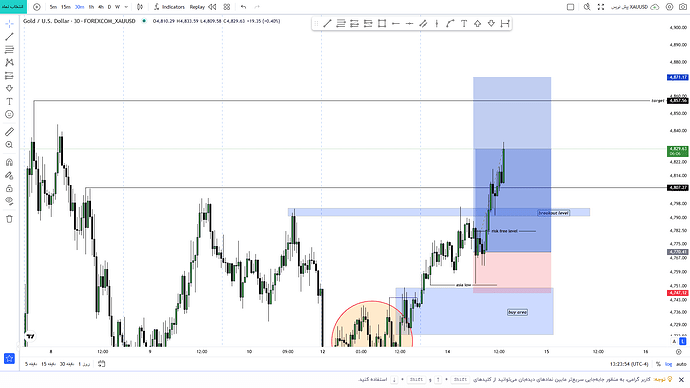
Task: Hide all drawings with the eye icon
Action: click(9, 201)
